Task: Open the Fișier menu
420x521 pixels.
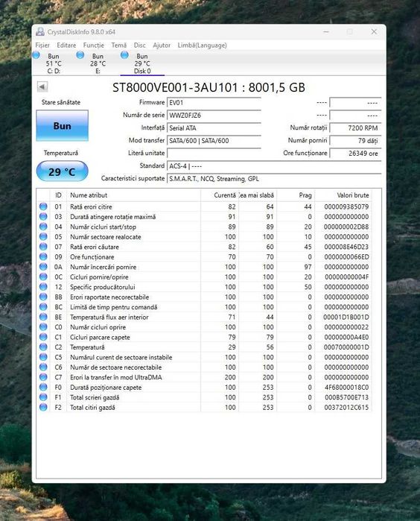Action: point(42,45)
